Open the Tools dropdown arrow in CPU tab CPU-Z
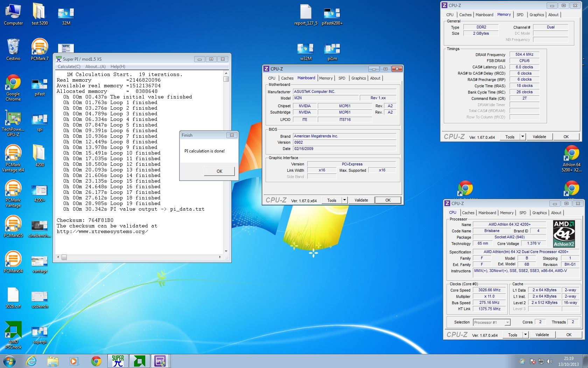 (525, 335)
